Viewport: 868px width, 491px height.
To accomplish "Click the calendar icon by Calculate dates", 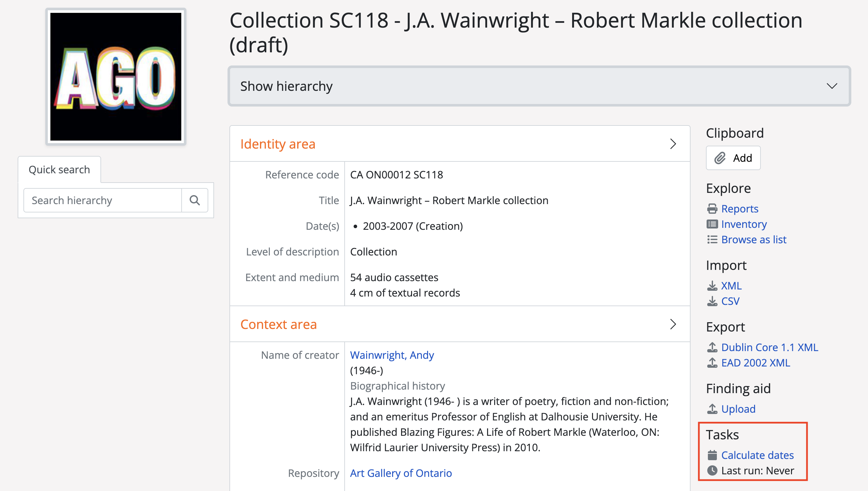I will pos(712,455).
